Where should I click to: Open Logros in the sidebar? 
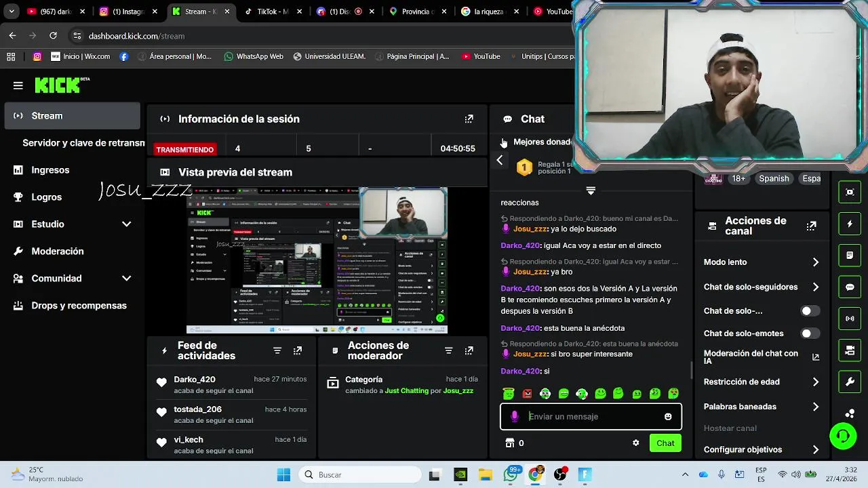pos(72,197)
